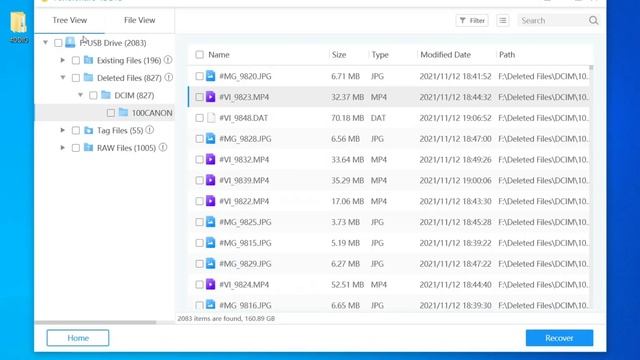
Task: Switch to File View tab
Action: (x=140, y=20)
